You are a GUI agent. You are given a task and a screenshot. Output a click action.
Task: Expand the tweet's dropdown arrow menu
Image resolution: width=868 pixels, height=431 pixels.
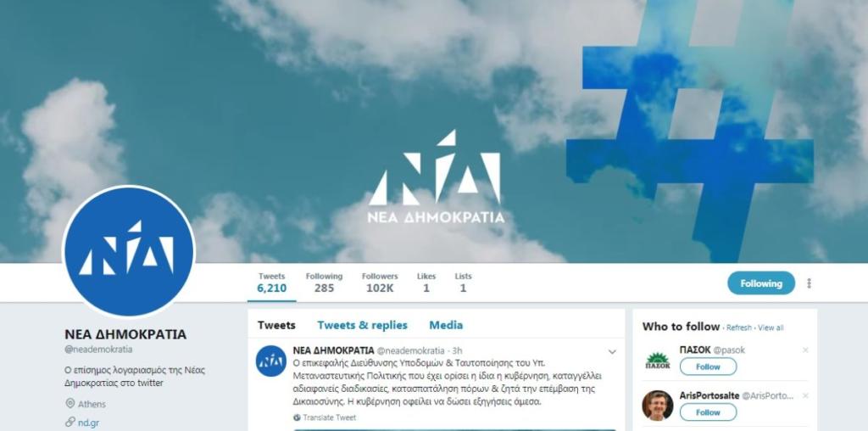(x=612, y=352)
